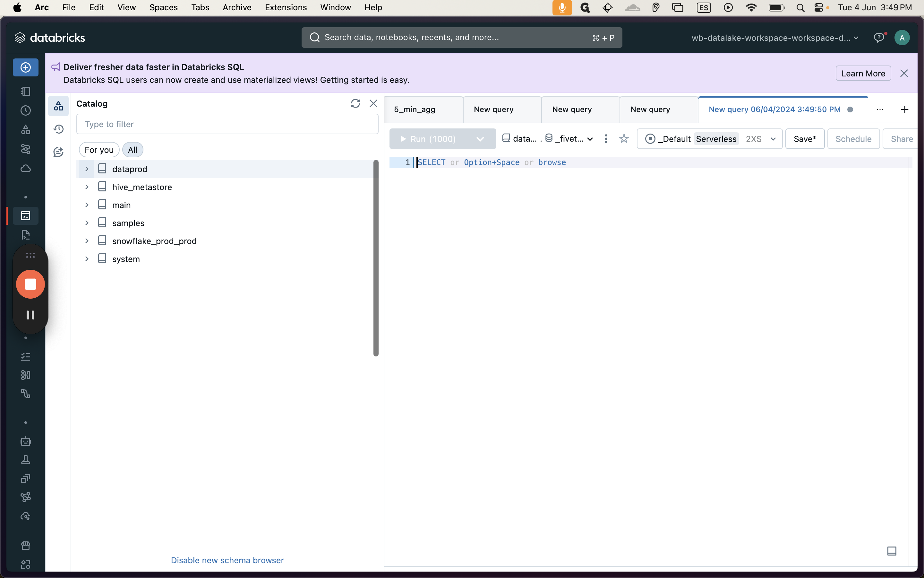924x578 pixels.
Task: Open Run options dropdown arrow
Action: 480,139
